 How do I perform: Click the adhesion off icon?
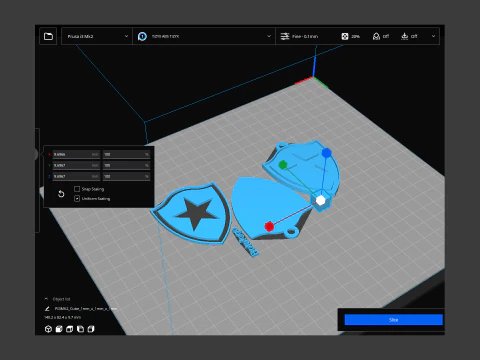coord(404,36)
